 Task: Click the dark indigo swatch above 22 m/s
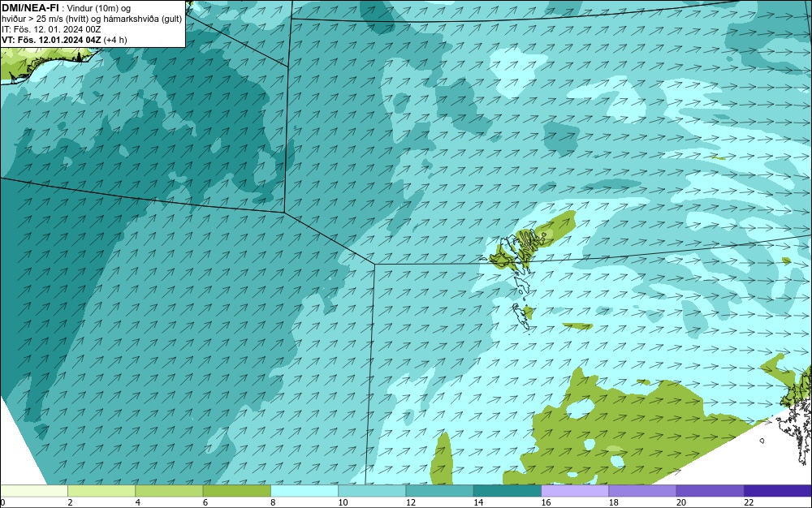coord(778,490)
